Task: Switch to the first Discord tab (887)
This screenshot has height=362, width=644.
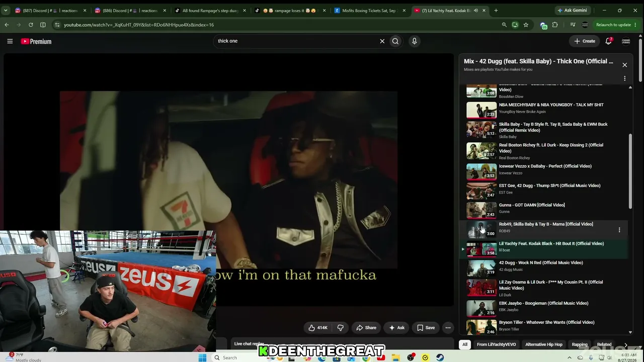Action: (x=49, y=11)
